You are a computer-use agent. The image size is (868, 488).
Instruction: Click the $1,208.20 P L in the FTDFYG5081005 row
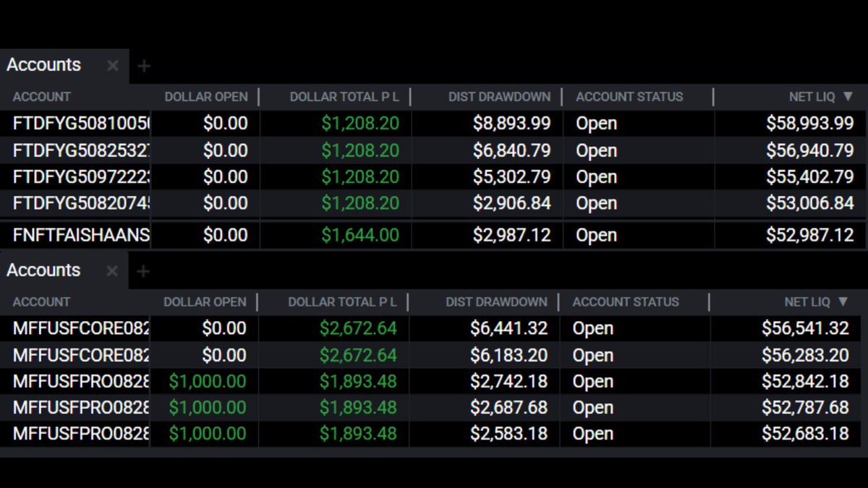tap(360, 124)
